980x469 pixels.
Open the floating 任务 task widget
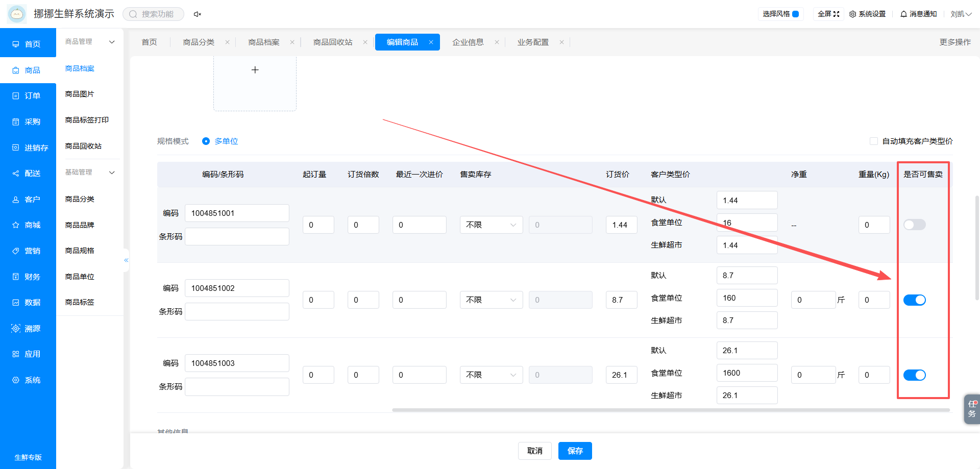pos(972,409)
